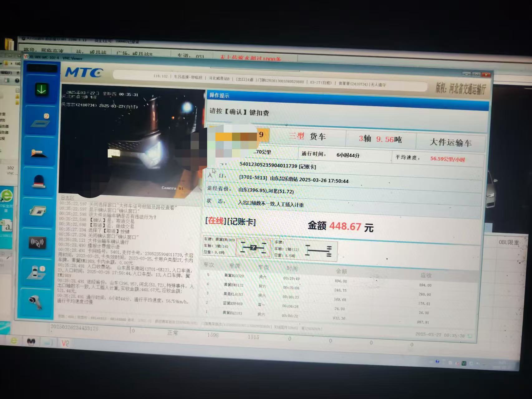Screen dimensions: 532x399
Task: Click the 应收 value 280.90
Action: click(x=424, y=294)
